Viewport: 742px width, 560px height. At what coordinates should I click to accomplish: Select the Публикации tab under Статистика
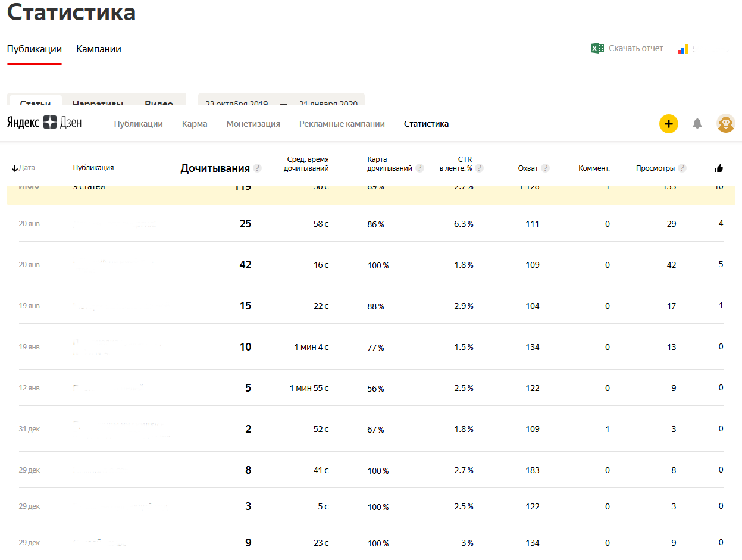(35, 49)
